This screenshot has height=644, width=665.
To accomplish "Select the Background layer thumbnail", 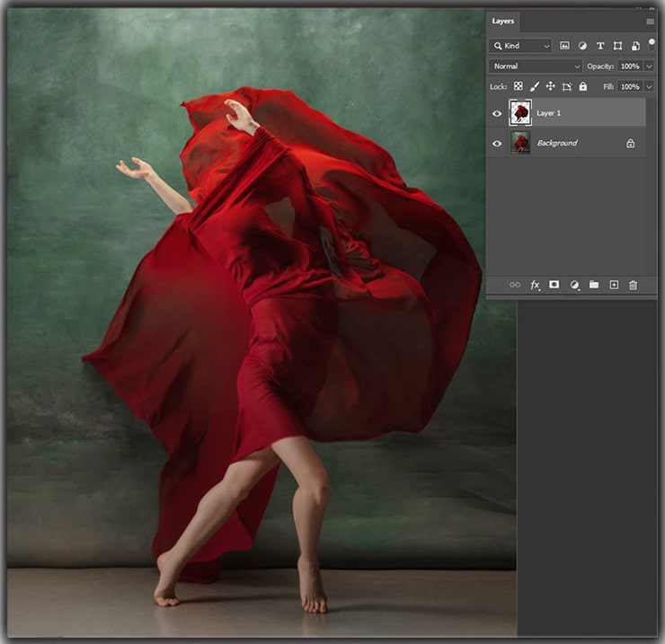I will 520,143.
